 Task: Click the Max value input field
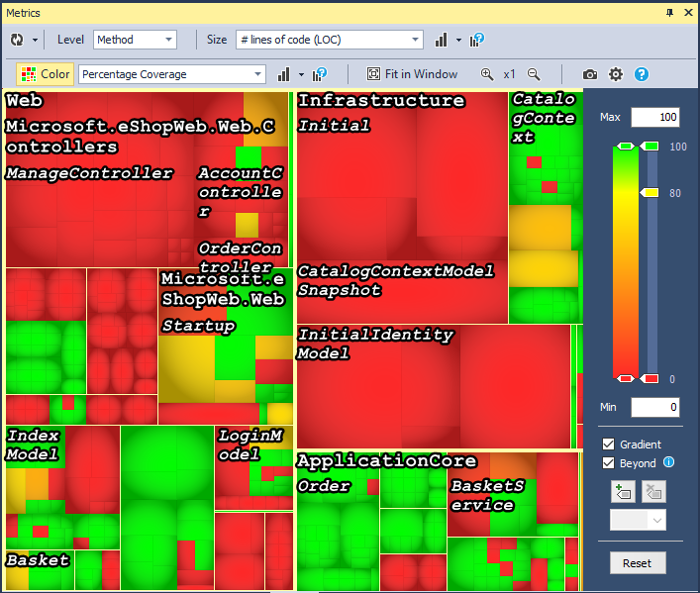click(x=654, y=117)
